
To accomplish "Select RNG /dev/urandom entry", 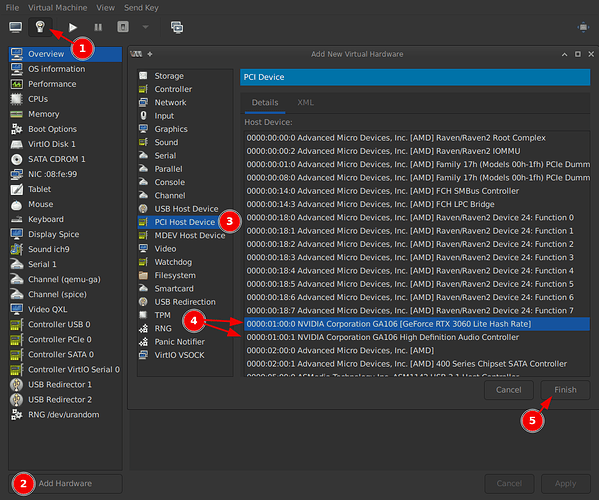I will (x=65, y=414).
